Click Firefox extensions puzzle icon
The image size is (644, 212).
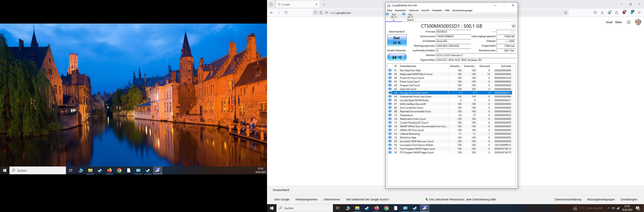pyautogui.click(x=617, y=13)
